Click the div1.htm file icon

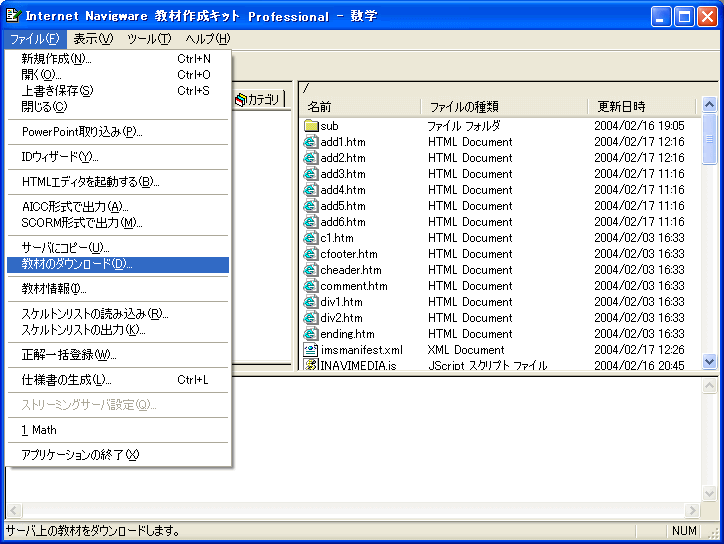tap(311, 302)
